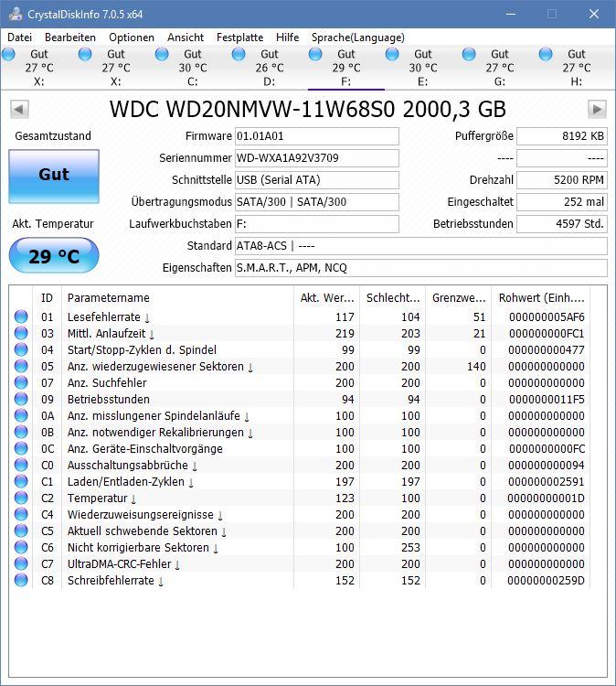Switch to next disk with right arrow

pyautogui.click(x=597, y=110)
